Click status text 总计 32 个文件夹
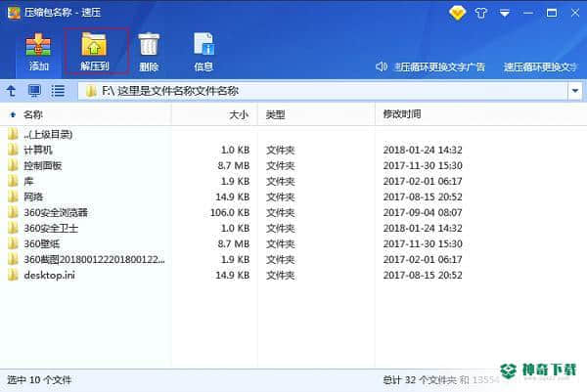The height and width of the screenshot is (392, 587). tap(420, 380)
